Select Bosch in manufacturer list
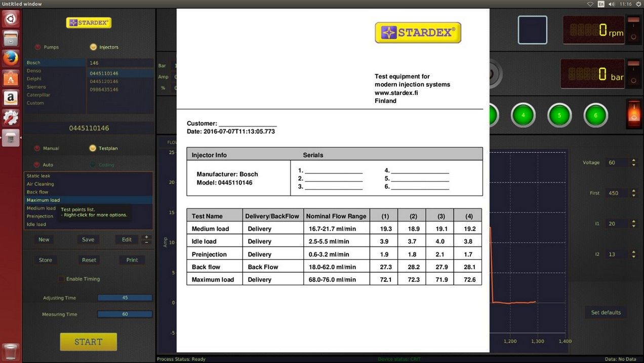Viewport: 644px width, 363px height. coord(55,63)
